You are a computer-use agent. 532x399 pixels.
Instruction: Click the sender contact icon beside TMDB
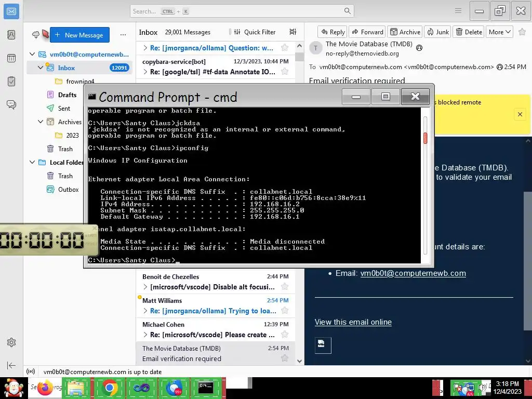419,48
